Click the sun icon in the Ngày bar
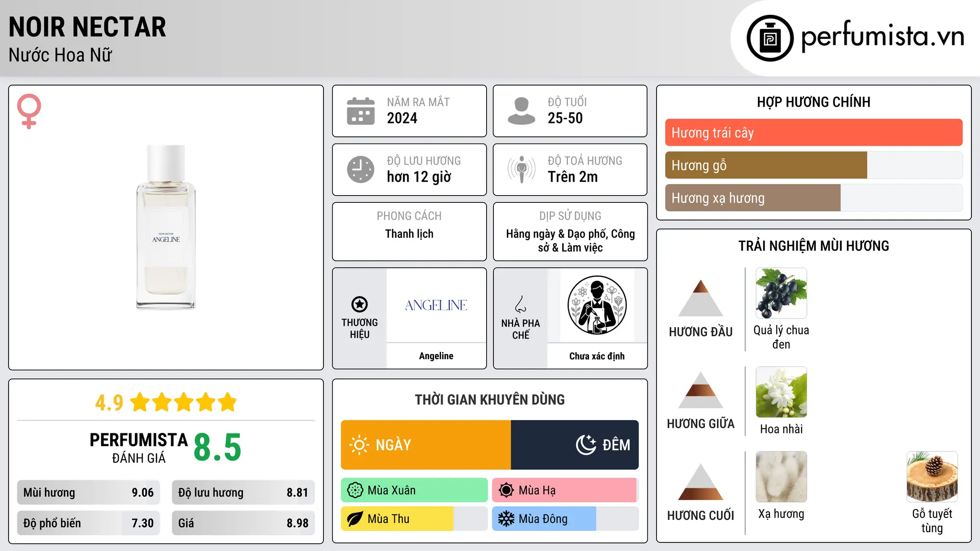This screenshot has width=980, height=551. [x=359, y=445]
